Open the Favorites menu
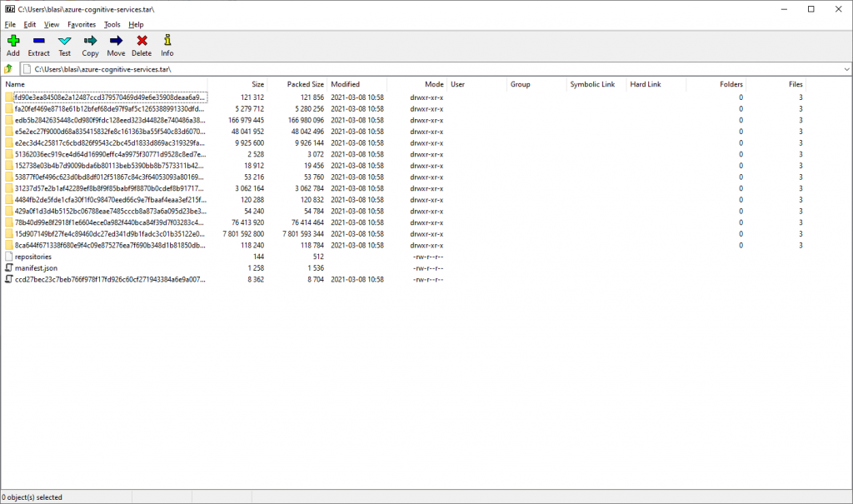 click(82, 25)
